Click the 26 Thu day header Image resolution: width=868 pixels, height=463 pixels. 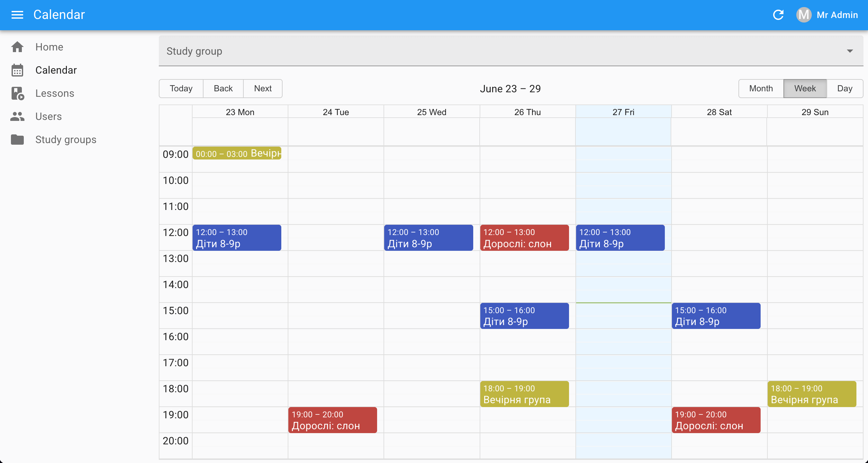(527, 112)
